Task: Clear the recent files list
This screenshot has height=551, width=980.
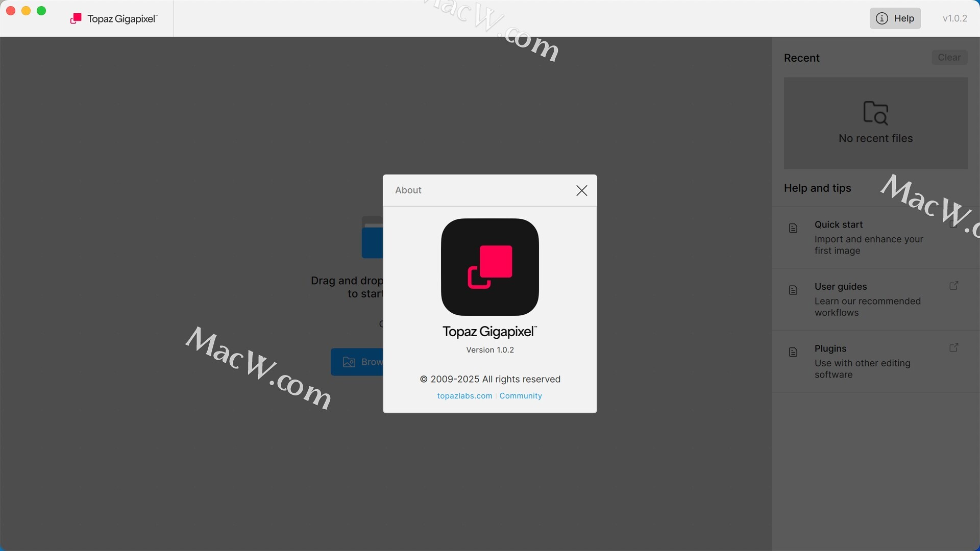Action: pos(949,58)
